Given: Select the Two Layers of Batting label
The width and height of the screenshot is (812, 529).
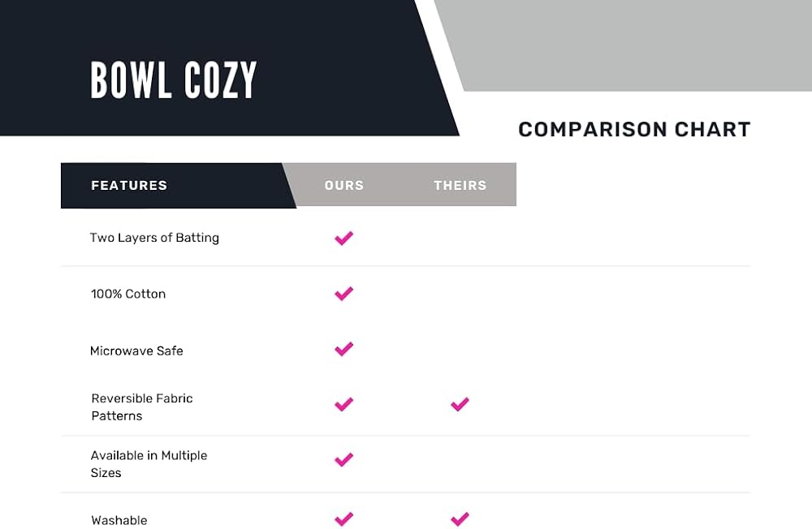Looking at the screenshot, I should click(x=154, y=238).
